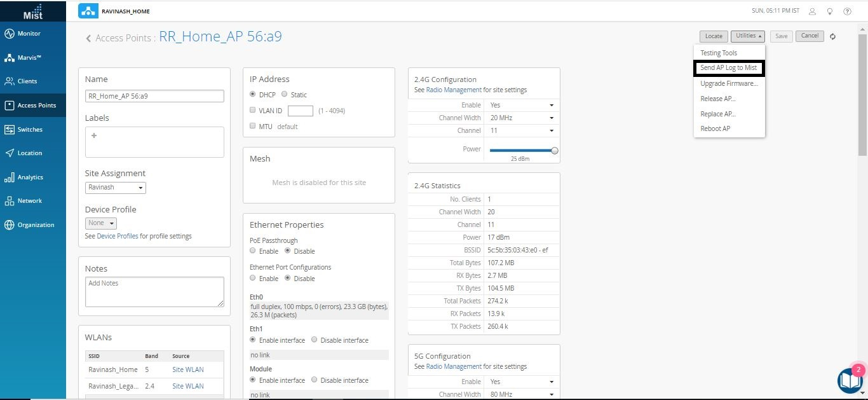Open the user account icon
The image size is (868, 400).
812,11
